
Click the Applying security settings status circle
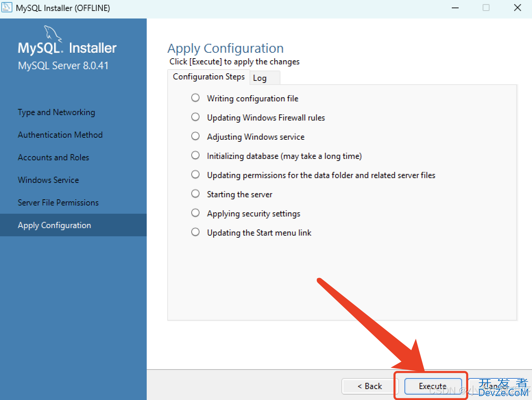[195, 213]
